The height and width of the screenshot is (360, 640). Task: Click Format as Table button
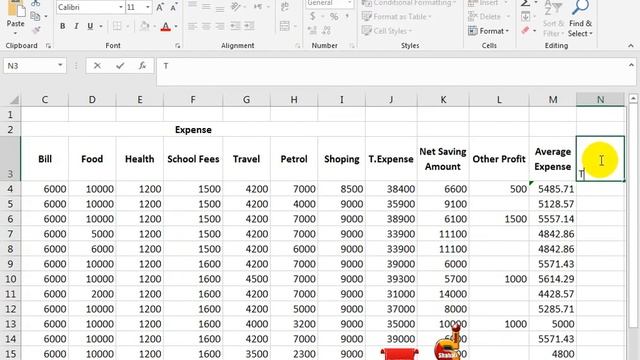pos(397,17)
